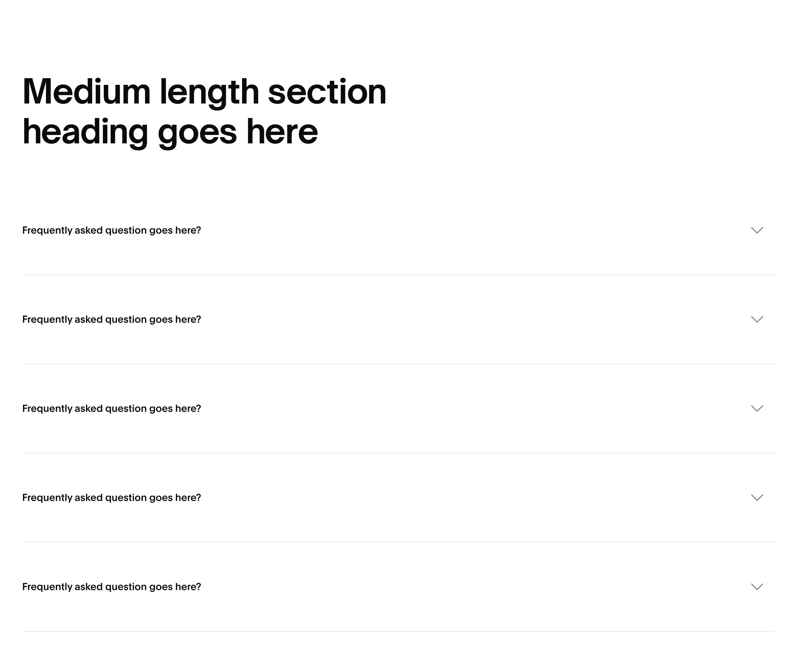Click the second FAQ item's chevron icon

pyautogui.click(x=757, y=319)
